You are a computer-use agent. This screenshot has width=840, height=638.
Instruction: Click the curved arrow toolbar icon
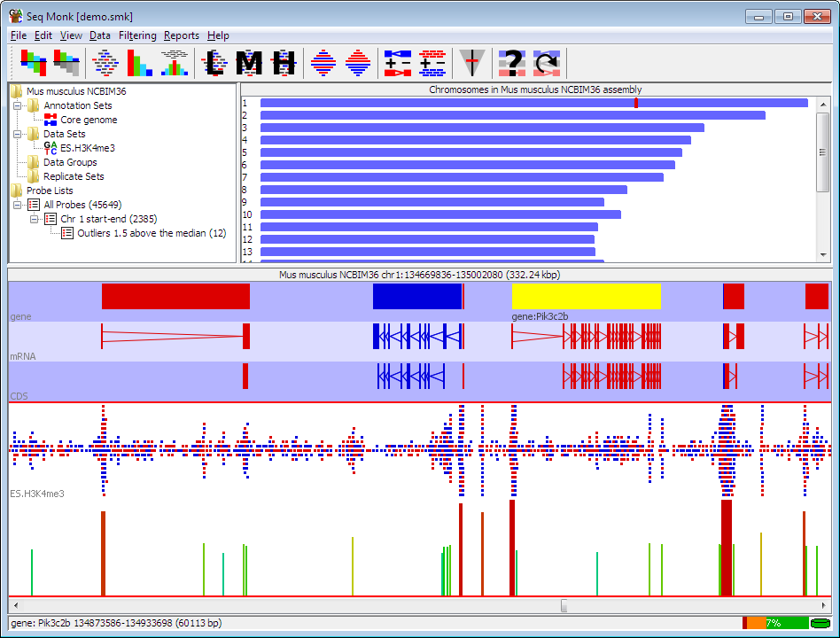(x=547, y=63)
